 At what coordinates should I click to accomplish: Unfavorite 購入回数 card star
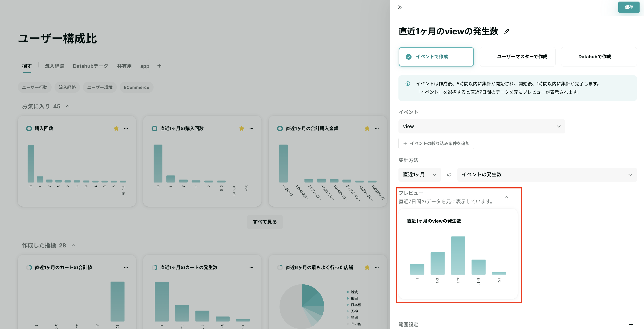tap(116, 128)
